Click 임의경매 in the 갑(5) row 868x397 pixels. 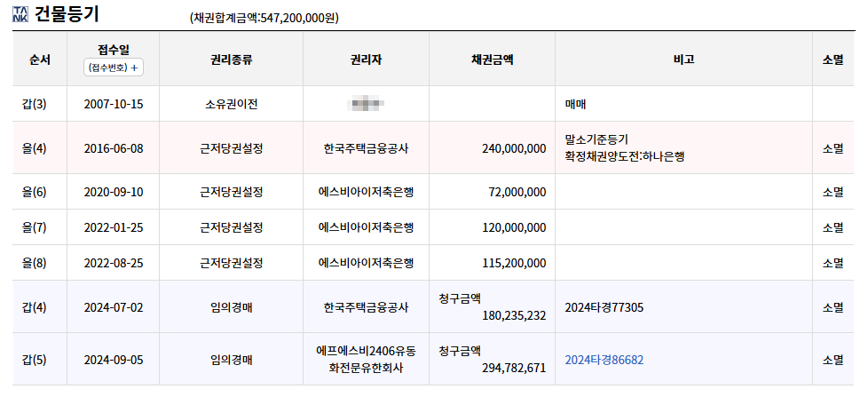coord(231,360)
